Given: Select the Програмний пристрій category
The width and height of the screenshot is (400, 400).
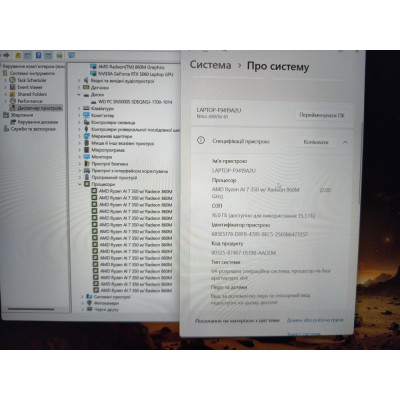Looking at the screenshot, I should pyautogui.click(x=114, y=177).
